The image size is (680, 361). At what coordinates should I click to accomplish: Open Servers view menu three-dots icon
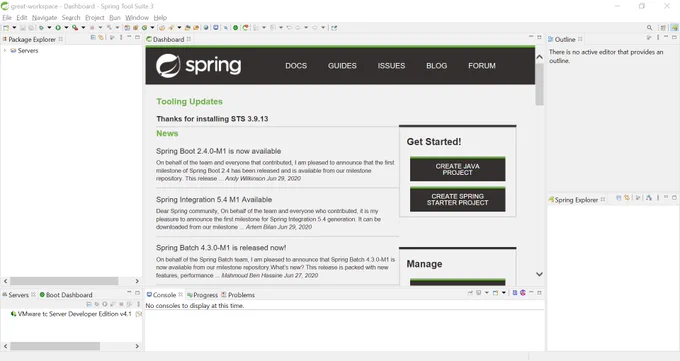tap(138, 304)
